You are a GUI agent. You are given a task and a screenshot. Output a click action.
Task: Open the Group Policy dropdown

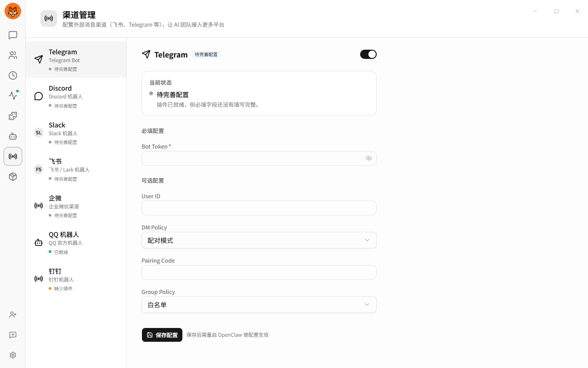(259, 305)
